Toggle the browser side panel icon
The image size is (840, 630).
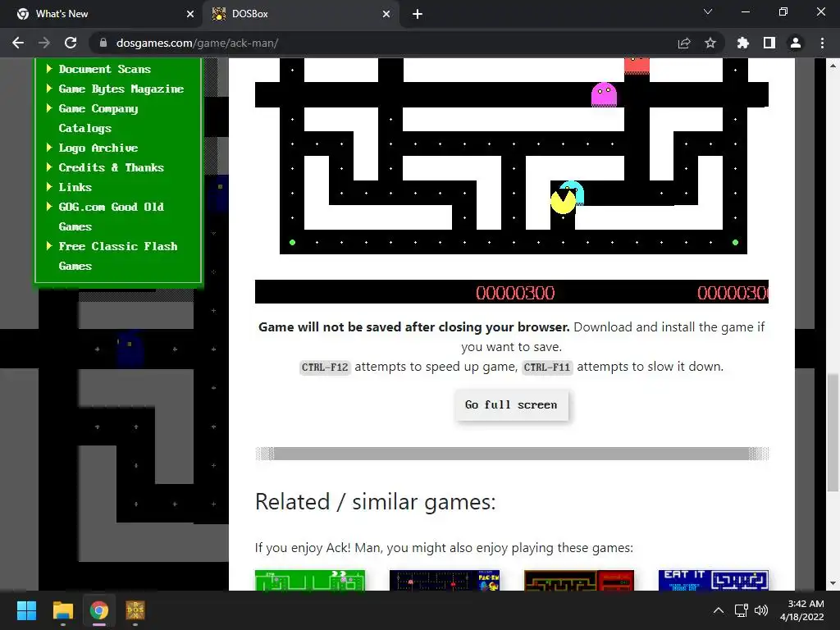coord(769,43)
